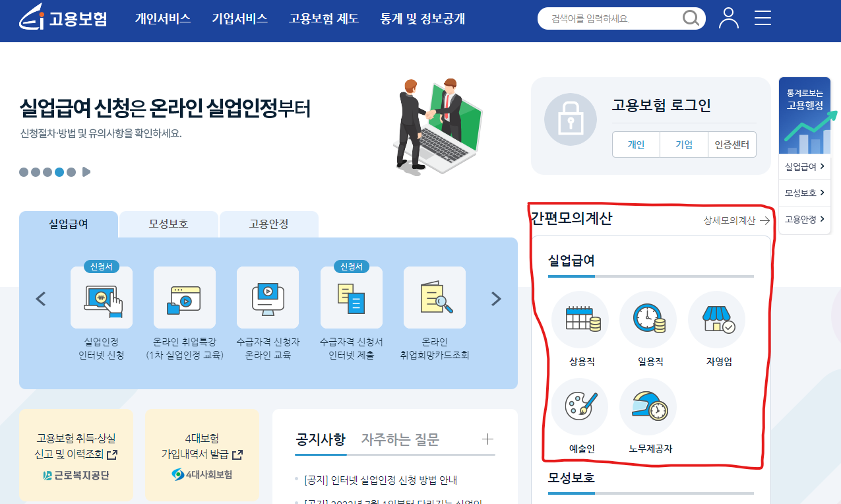
Task: Select the 온라인 취업희망카드조회 icon
Action: click(x=435, y=298)
